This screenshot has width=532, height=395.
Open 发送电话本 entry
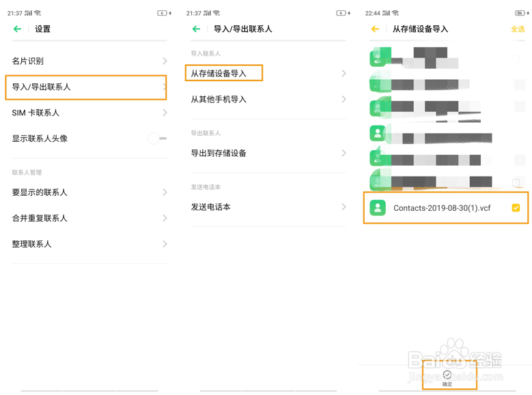point(268,207)
